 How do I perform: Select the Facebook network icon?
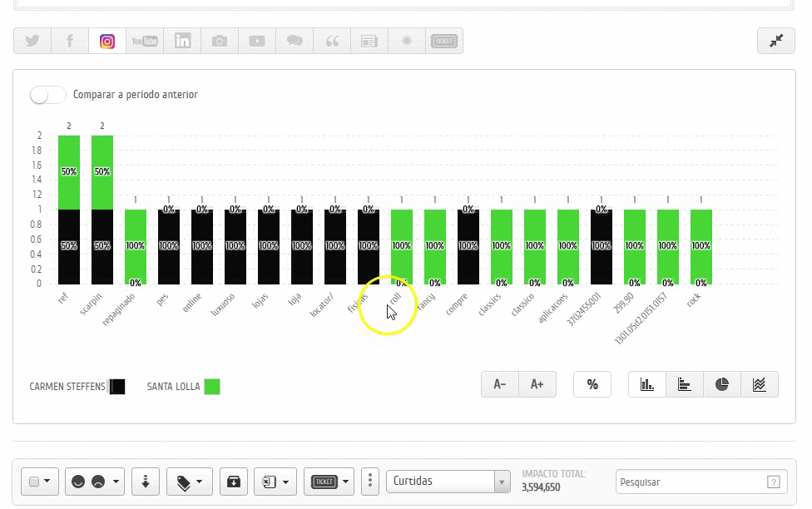70,41
